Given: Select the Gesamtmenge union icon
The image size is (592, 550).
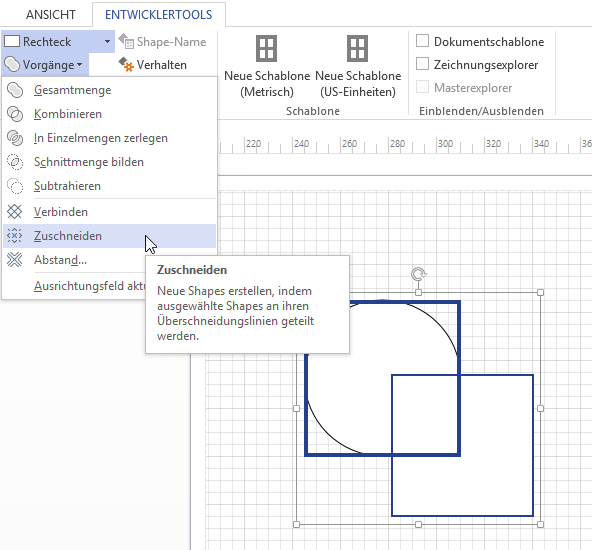Looking at the screenshot, I should (15, 90).
